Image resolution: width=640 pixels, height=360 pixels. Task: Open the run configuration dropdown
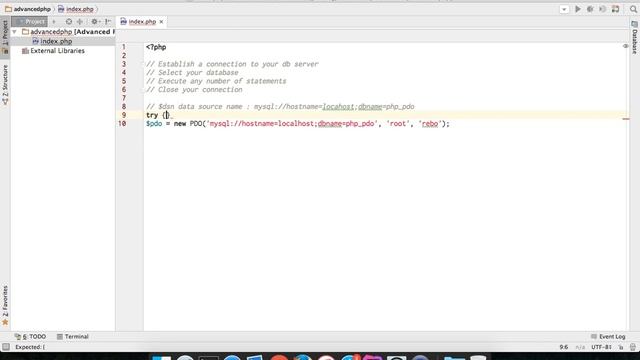564,9
